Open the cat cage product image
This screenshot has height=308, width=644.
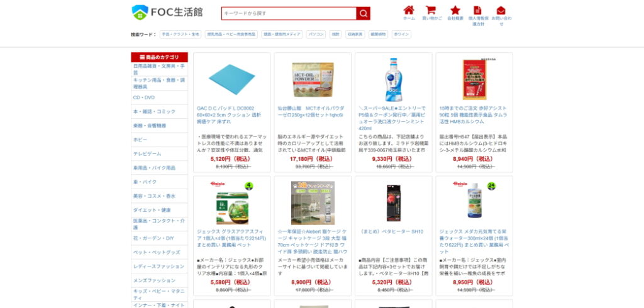click(x=313, y=203)
